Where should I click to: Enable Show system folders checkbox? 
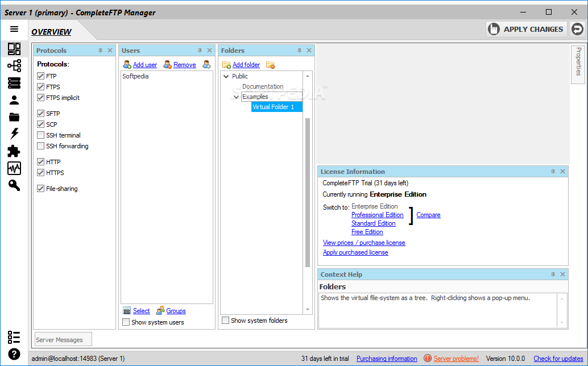pos(225,321)
